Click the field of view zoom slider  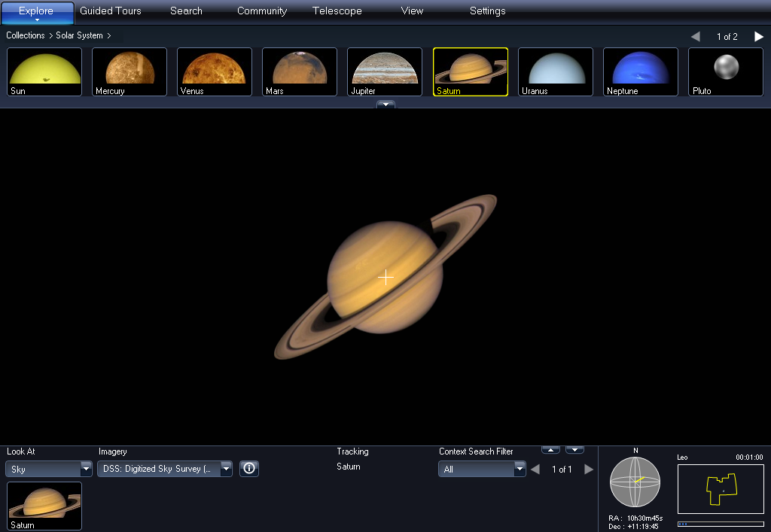pos(720,524)
